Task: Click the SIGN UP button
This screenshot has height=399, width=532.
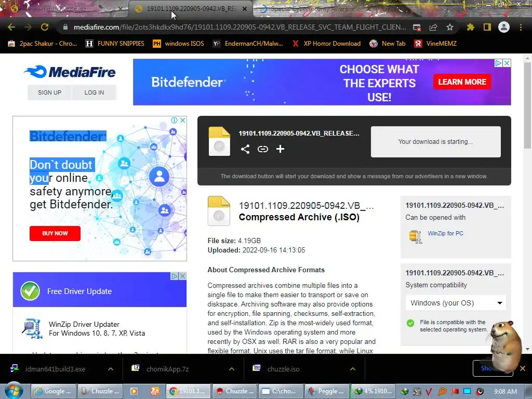Action: point(49,92)
